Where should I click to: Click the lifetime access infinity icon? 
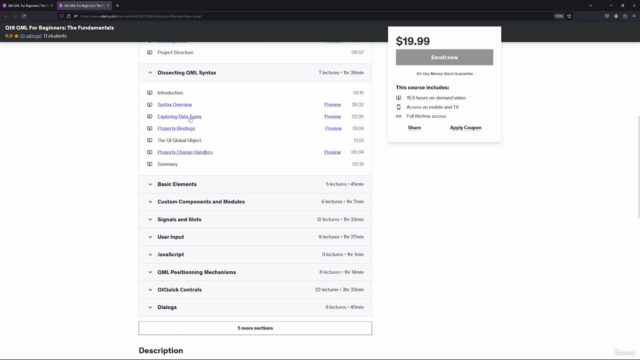coord(399,116)
